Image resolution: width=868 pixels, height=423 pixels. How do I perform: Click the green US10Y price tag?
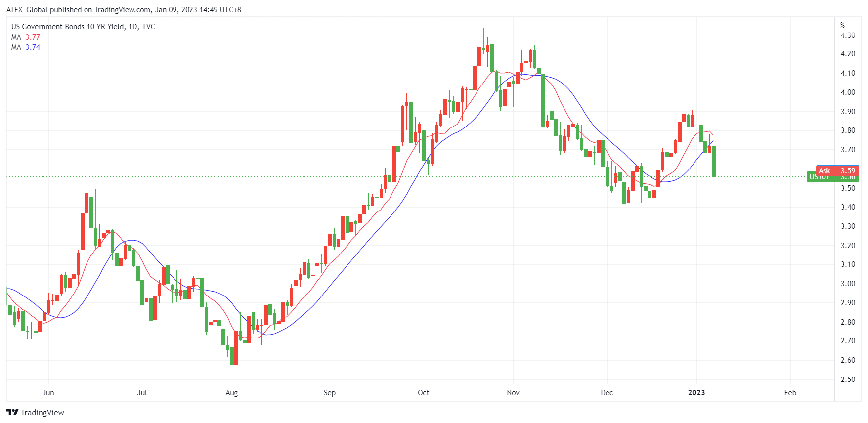pos(819,177)
